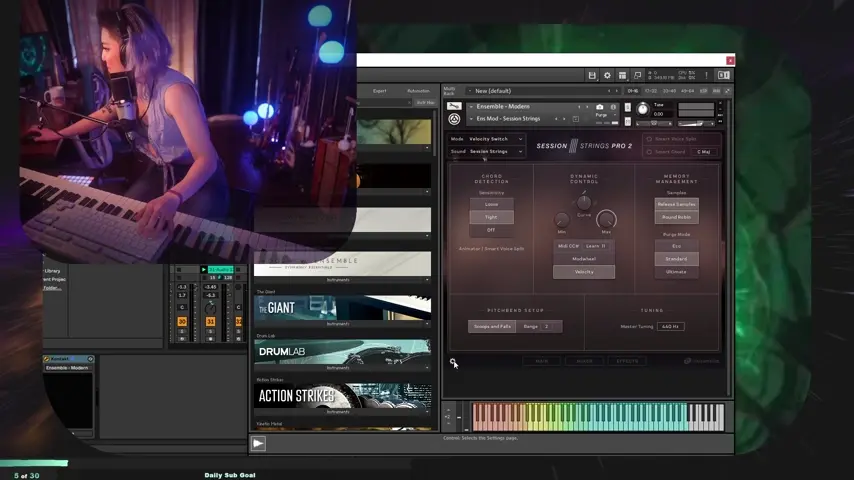Click the resize rack icon in header
This screenshot has height=480, width=854.
[727, 91]
